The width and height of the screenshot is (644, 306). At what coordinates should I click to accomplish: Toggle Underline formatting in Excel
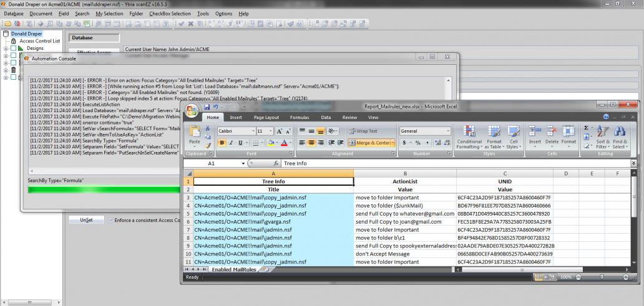pos(240,143)
